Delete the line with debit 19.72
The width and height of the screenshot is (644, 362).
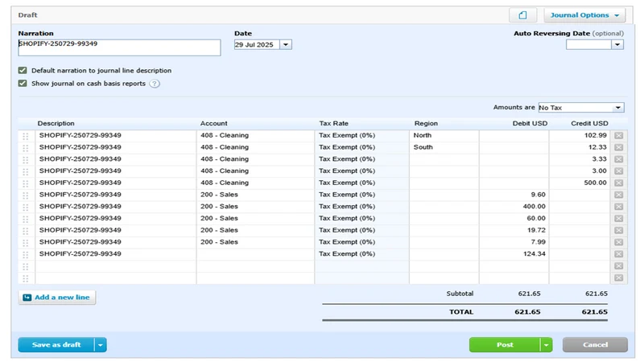point(618,231)
